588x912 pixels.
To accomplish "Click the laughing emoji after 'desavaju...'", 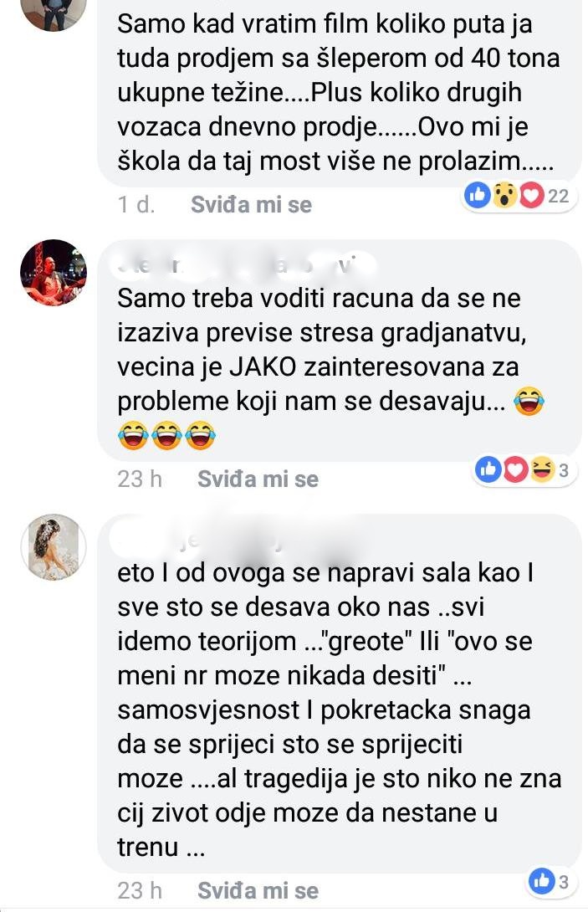I will point(529,401).
